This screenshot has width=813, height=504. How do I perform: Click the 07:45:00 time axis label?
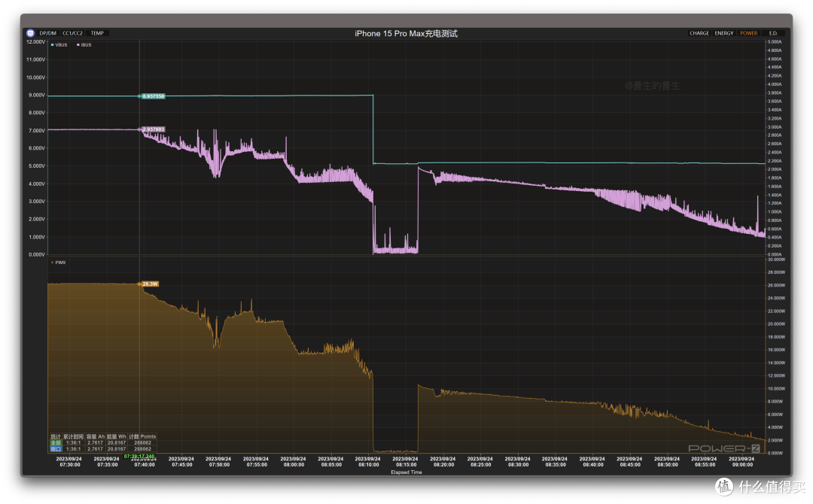pyautogui.click(x=181, y=465)
